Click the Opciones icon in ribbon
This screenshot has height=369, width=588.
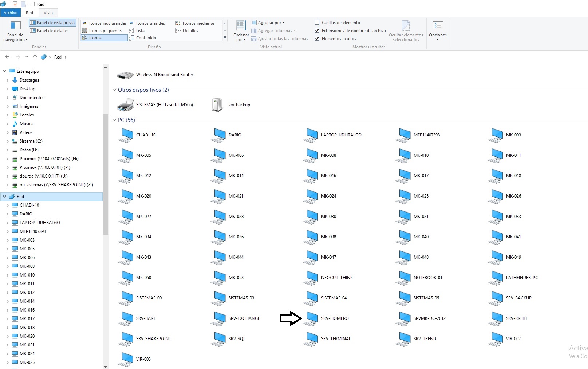click(438, 26)
